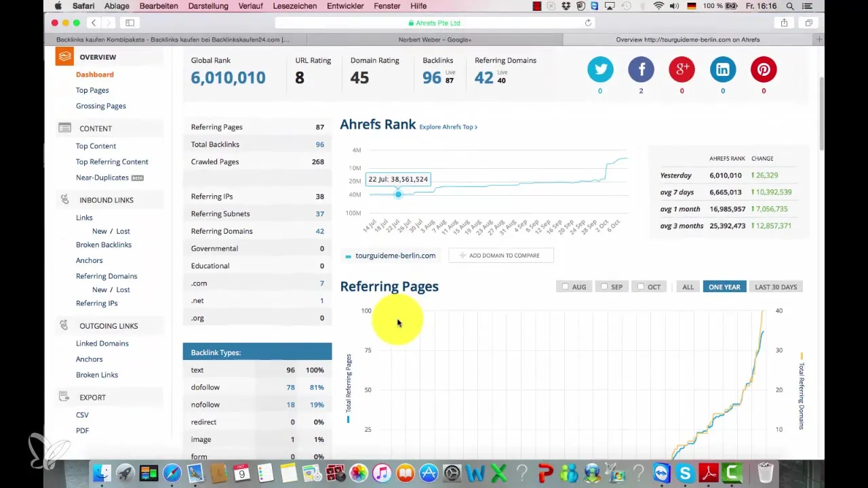This screenshot has height=488, width=868.
Task: Open the Ablage menu
Action: coord(118,6)
